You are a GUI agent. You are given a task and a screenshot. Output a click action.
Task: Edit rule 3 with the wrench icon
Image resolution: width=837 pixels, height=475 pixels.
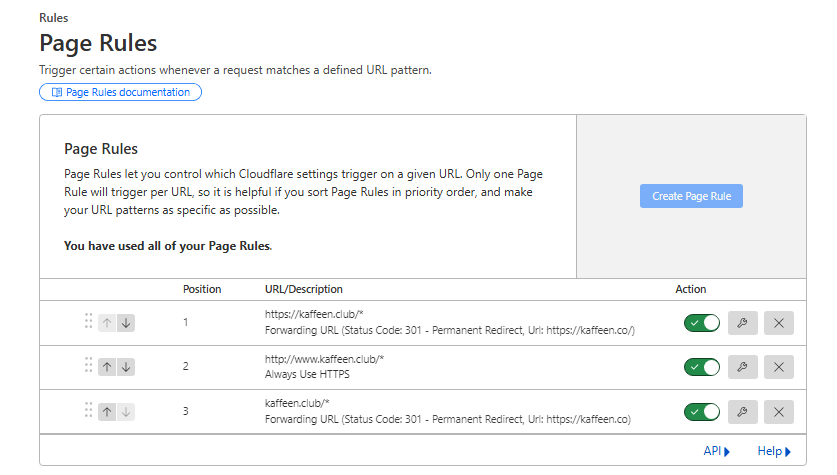click(x=743, y=412)
